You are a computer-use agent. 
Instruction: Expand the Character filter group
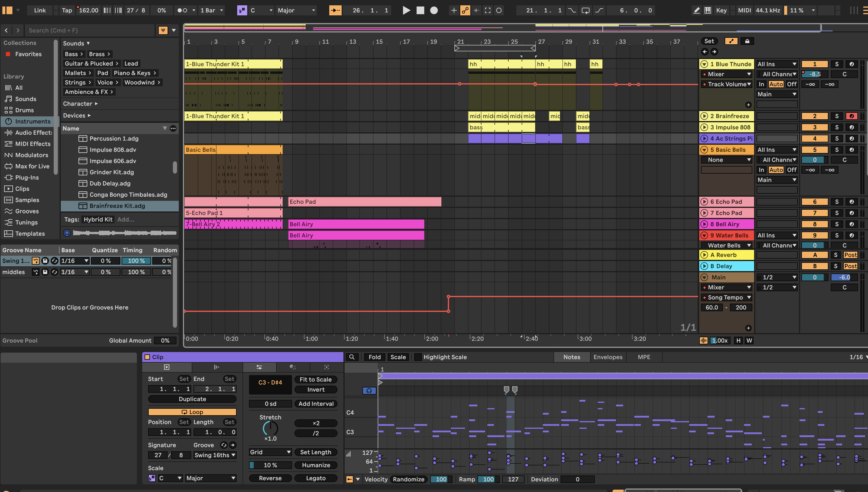click(x=80, y=104)
